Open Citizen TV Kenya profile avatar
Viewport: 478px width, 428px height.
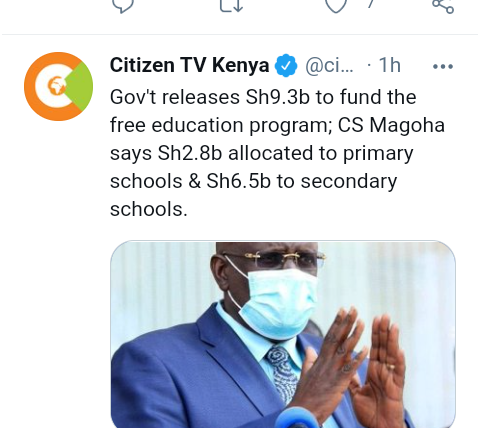pos(58,86)
